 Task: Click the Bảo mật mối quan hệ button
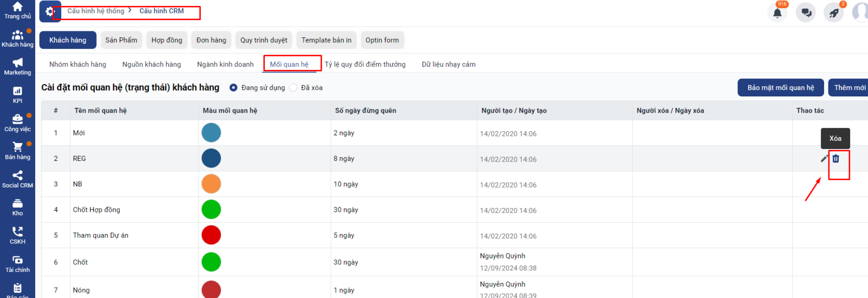[781, 88]
